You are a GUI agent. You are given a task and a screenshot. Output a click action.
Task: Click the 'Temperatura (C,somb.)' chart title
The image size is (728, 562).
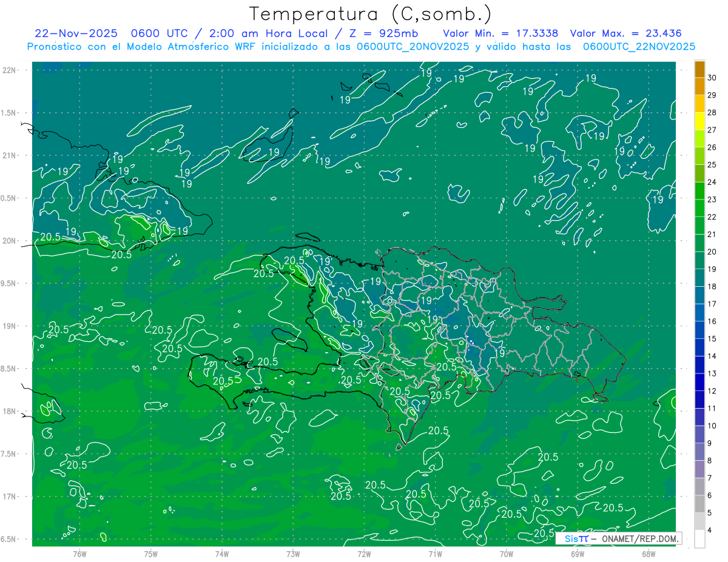370,14
